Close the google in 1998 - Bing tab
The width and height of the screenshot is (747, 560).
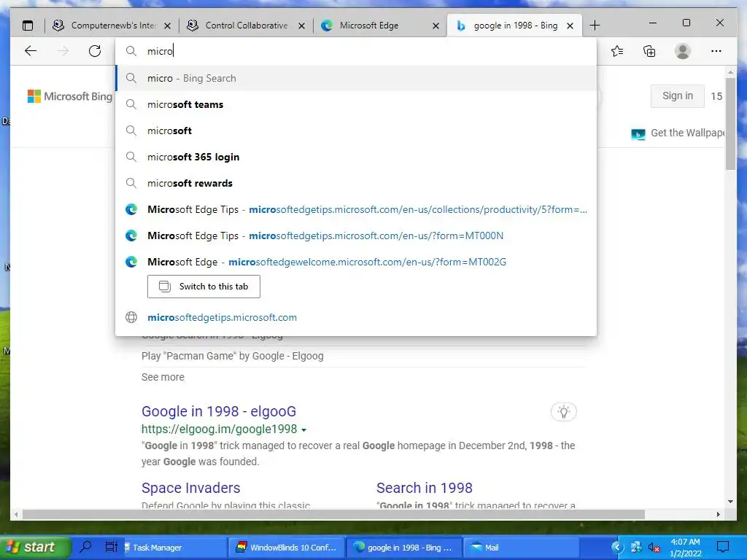coord(570,26)
